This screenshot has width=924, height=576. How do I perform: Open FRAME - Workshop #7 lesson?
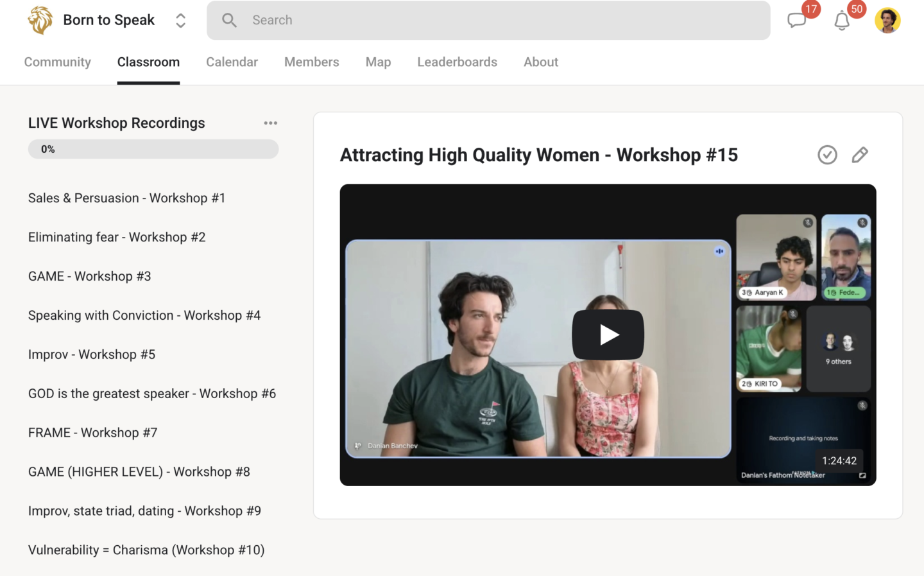click(x=93, y=433)
